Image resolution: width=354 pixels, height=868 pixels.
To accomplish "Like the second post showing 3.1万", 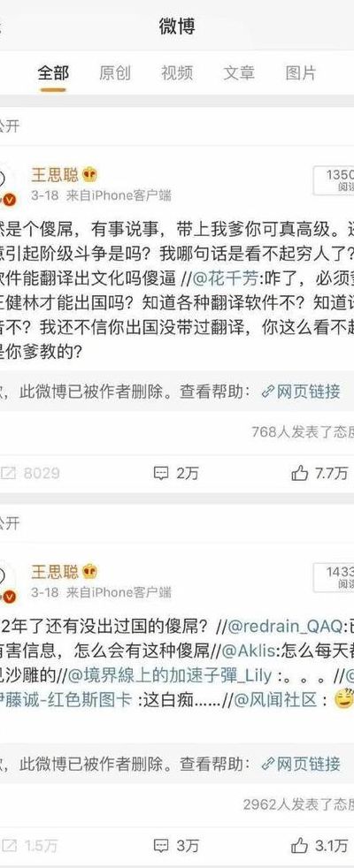I will [x=299, y=847].
